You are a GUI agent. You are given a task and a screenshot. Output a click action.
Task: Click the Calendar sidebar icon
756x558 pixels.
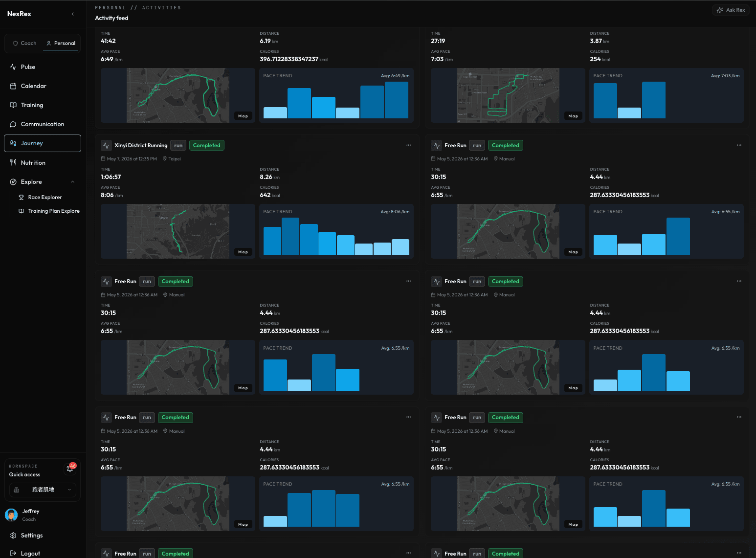tap(13, 86)
